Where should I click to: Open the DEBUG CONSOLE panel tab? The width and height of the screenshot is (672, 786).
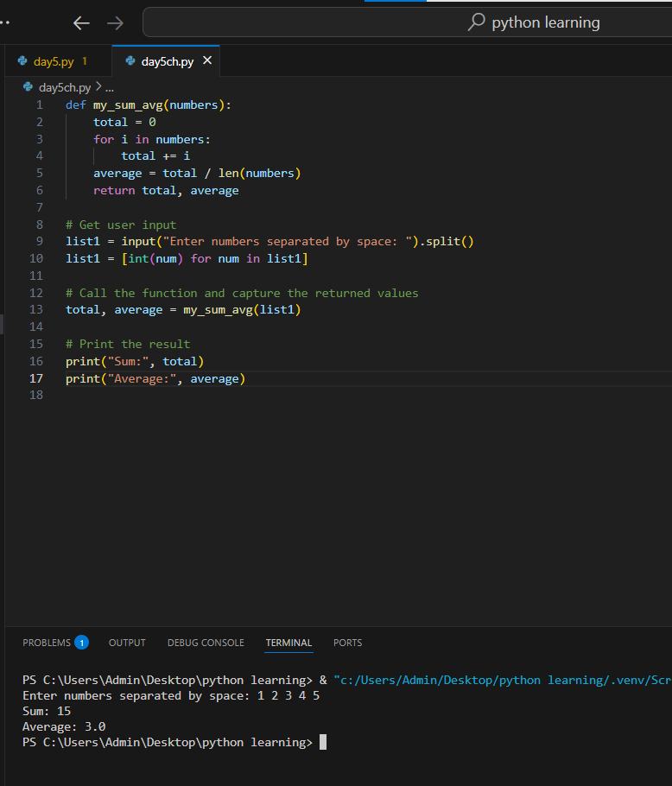tap(206, 643)
